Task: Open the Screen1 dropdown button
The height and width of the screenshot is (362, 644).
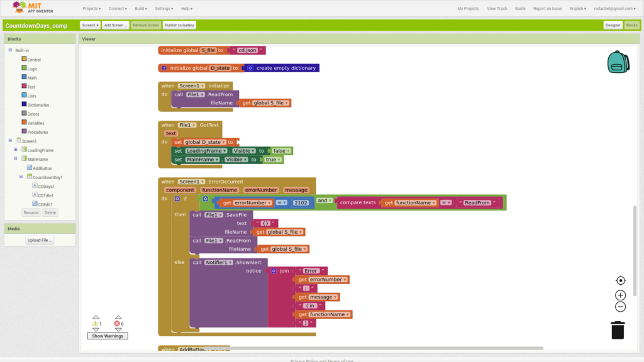Action: point(89,25)
